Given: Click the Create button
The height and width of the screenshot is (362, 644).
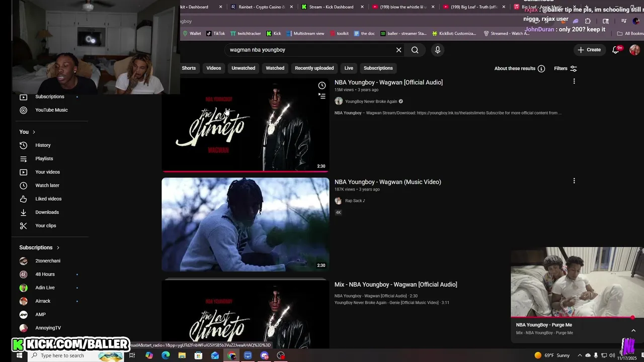Looking at the screenshot, I should pos(589,50).
